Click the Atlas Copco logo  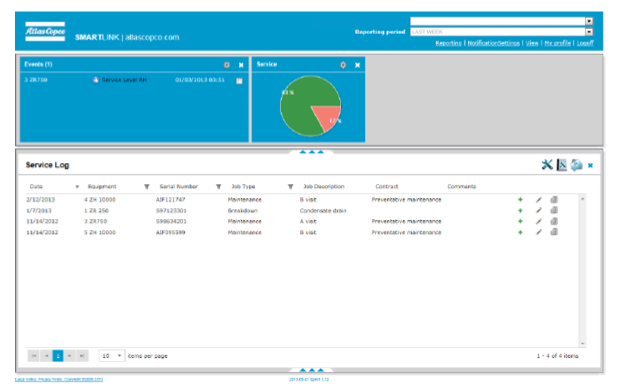45,32
